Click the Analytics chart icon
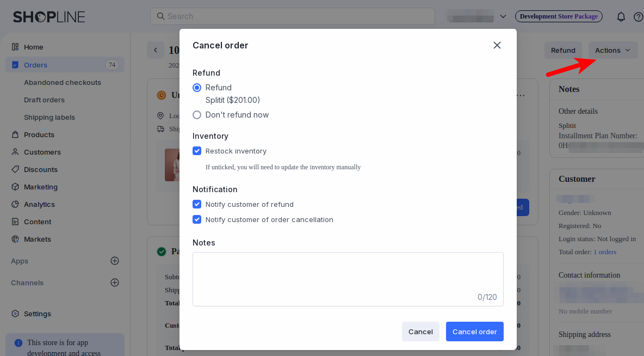Image resolution: width=644 pixels, height=356 pixels. click(15, 204)
